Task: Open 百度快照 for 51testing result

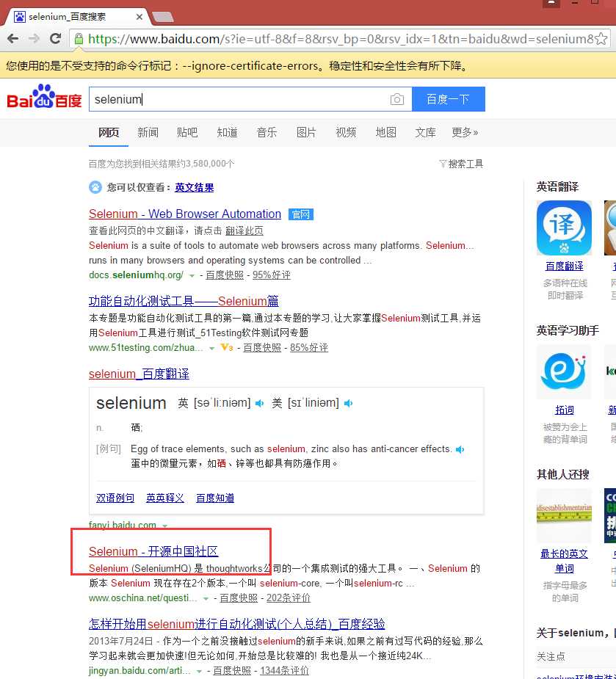Action: (x=262, y=348)
